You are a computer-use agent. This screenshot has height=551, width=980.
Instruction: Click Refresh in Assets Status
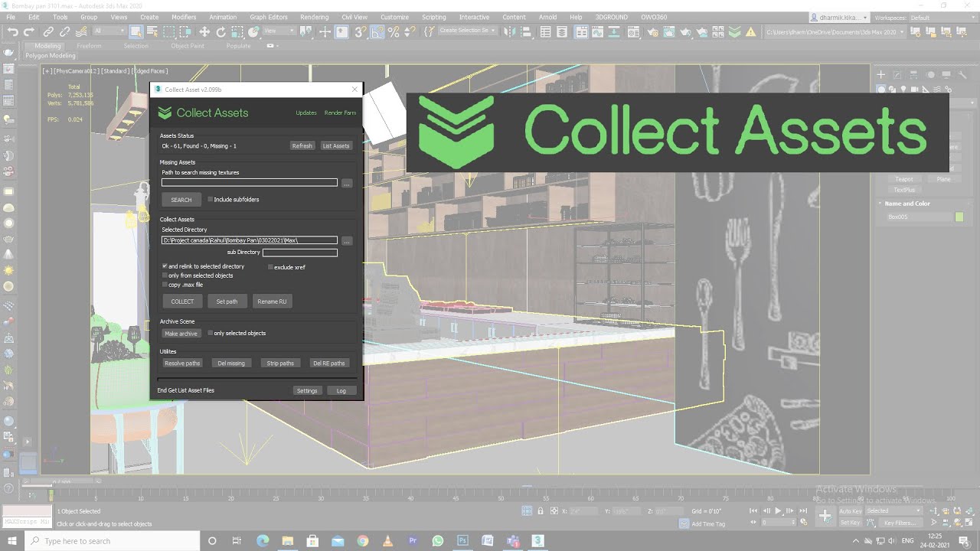click(x=302, y=146)
